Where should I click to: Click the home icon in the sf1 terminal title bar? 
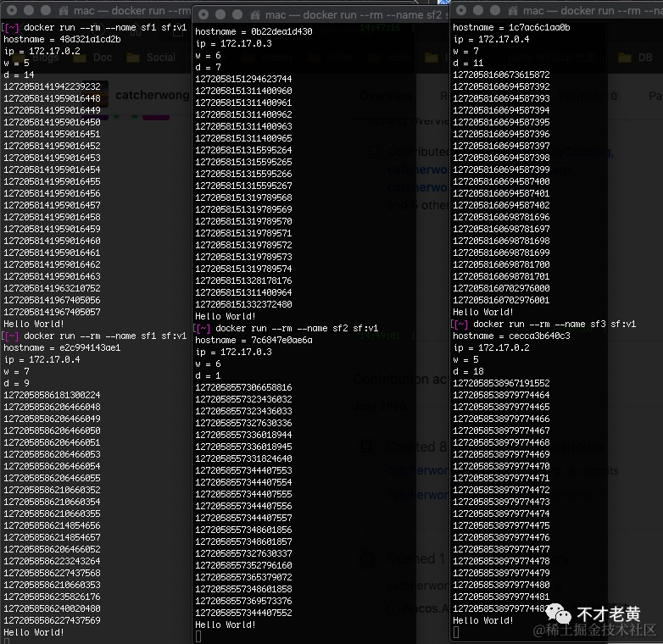(x=64, y=10)
